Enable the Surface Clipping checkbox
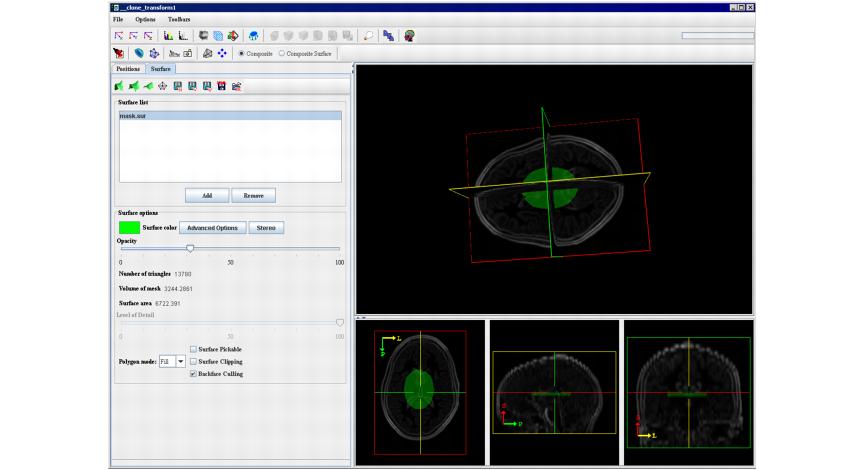This screenshot has width=864, height=470. 193,361
